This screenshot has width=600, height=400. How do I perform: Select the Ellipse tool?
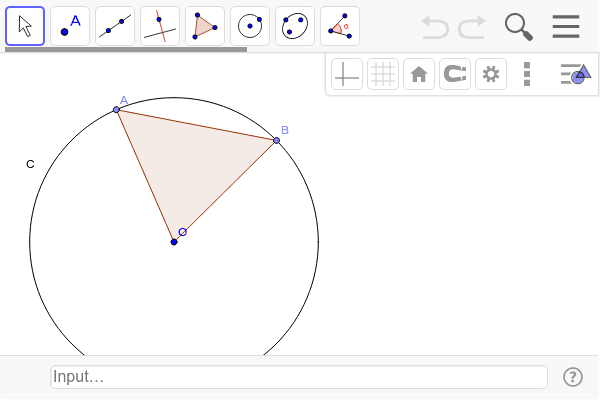click(x=295, y=26)
